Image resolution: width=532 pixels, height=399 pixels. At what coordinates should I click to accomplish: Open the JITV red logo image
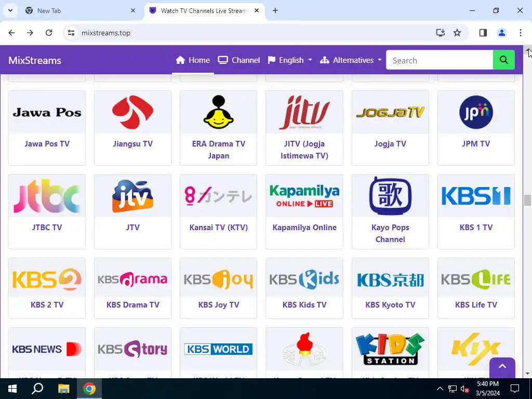(304, 112)
